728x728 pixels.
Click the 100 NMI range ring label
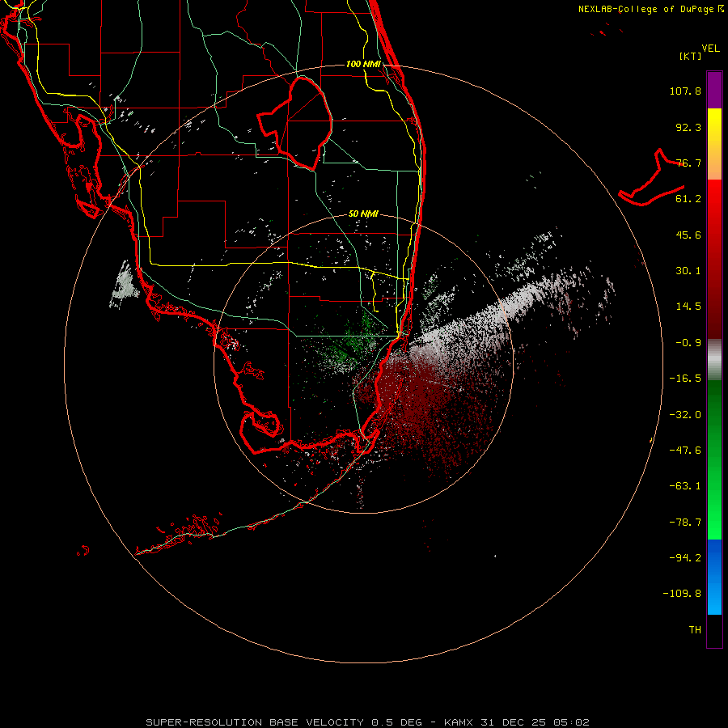pyautogui.click(x=363, y=64)
